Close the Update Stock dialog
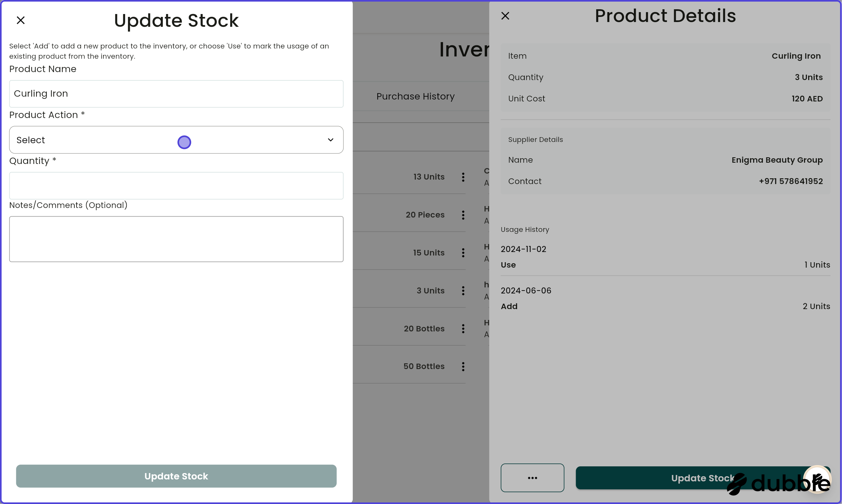The width and height of the screenshot is (842, 504). point(21,20)
